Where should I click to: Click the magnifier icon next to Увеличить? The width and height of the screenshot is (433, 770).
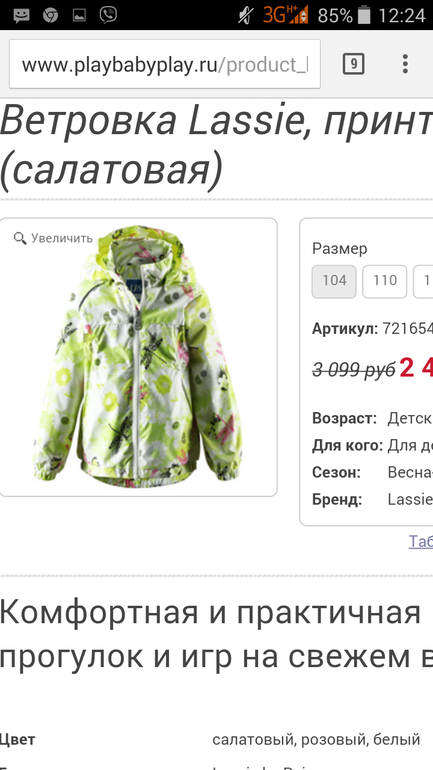tap(20, 239)
